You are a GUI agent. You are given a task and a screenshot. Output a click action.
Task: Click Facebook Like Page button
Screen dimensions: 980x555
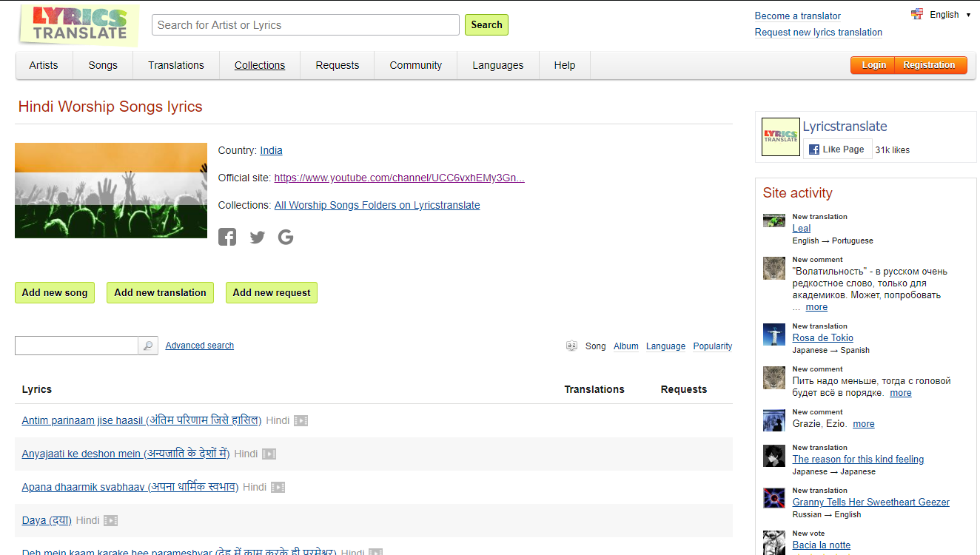pyautogui.click(x=837, y=149)
